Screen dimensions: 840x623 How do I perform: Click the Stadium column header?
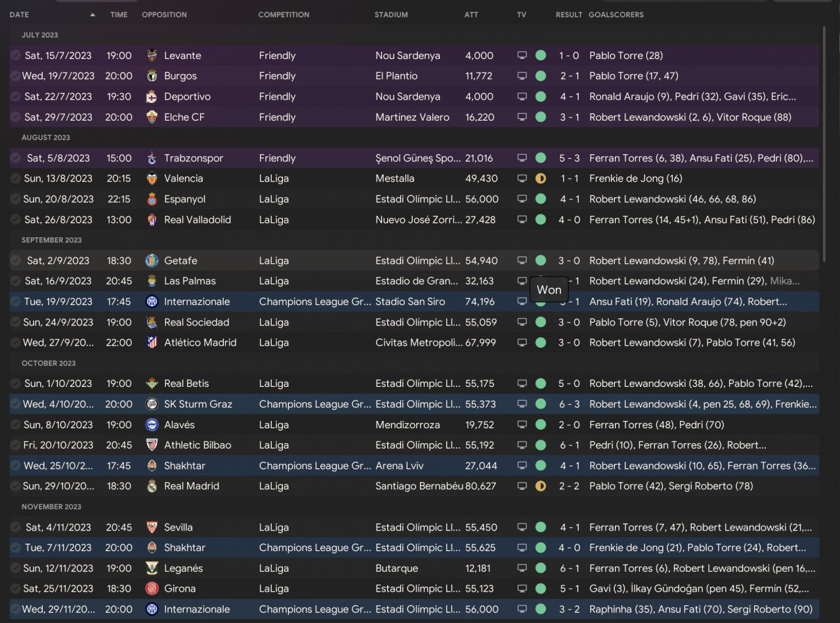(x=391, y=14)
